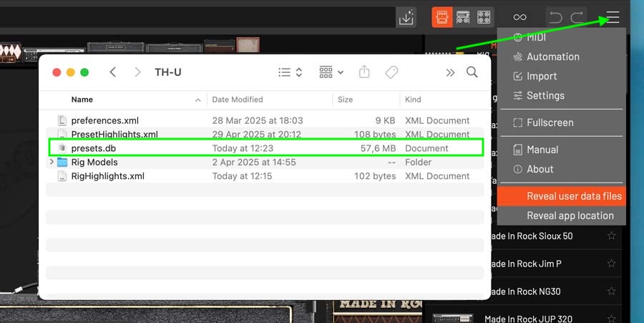Open Settings from the menu

click(x=562, y=95)
